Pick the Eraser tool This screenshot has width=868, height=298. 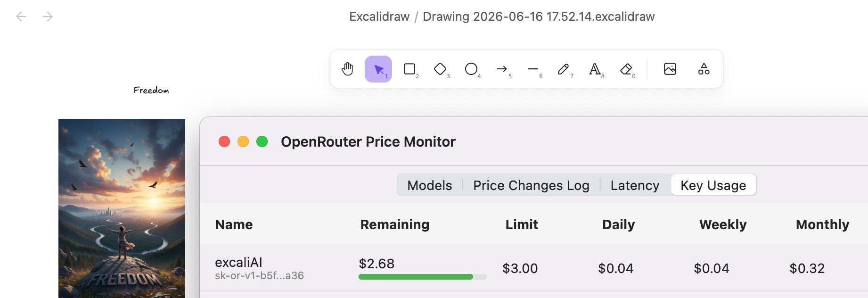626,69
